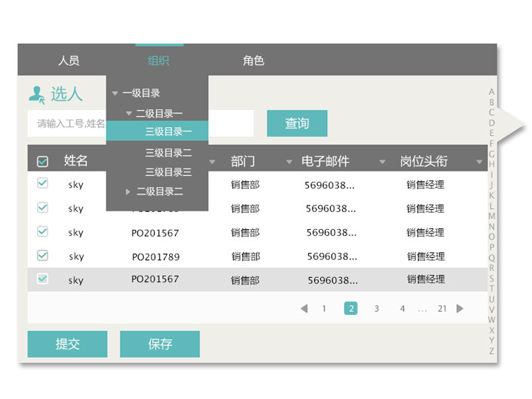Jump to letter P in index
Image resolution: width=532 pixels, height=399 pixels.
point(491,248)
